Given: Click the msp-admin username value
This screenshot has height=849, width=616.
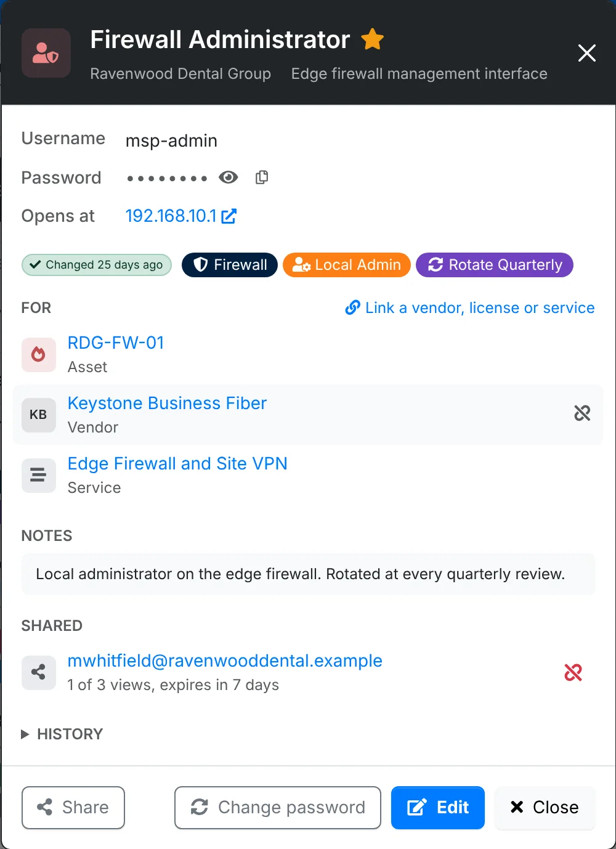Looking at the screenshot, I should tap(171, 140).
